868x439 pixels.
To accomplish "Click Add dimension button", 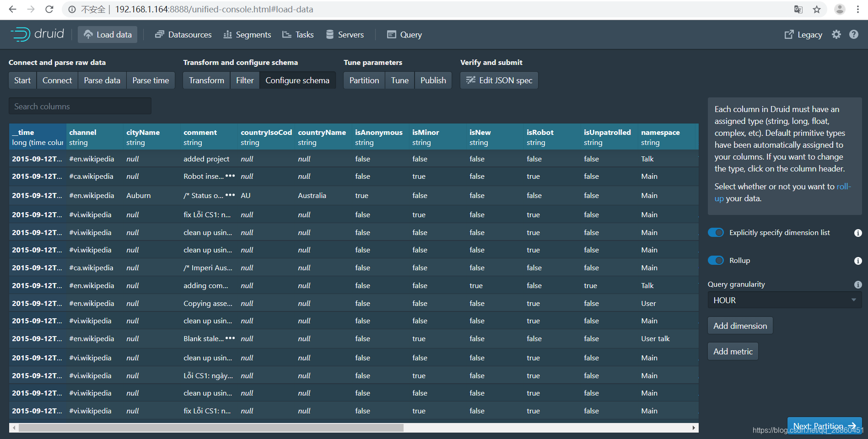I will (740, 326).
